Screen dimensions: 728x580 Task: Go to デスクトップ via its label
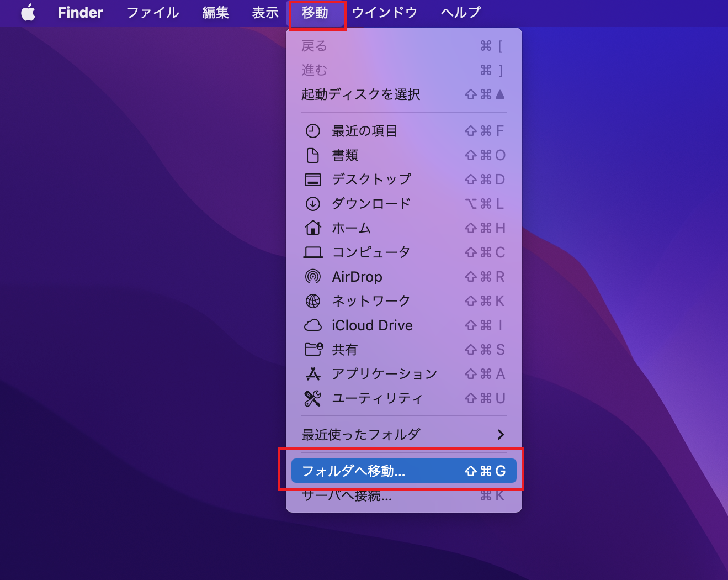tap(371, 180)
